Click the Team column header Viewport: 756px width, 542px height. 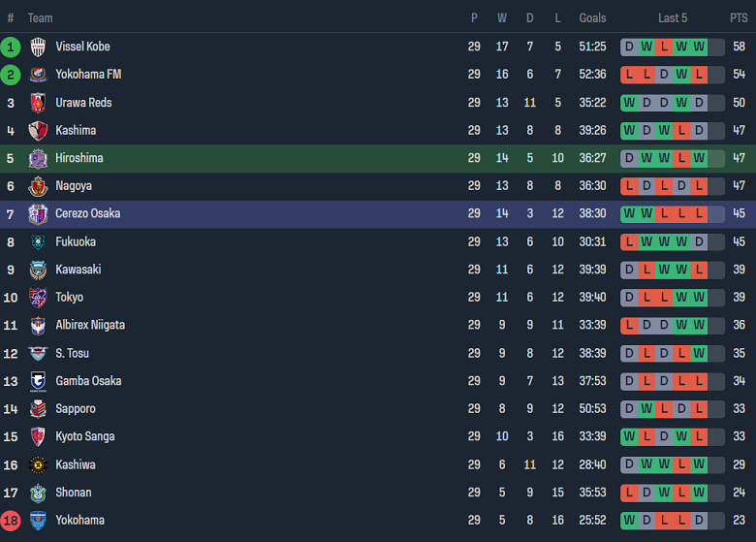point(40,18)
